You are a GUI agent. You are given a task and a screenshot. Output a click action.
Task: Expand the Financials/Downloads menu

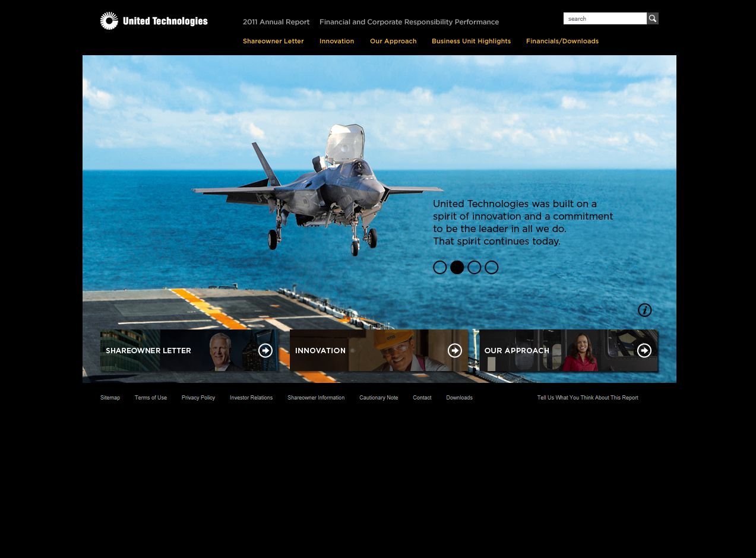562,42
